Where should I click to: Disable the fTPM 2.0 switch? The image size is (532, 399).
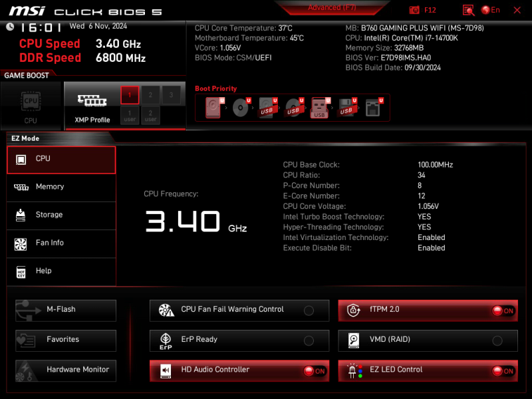[502, 310]
